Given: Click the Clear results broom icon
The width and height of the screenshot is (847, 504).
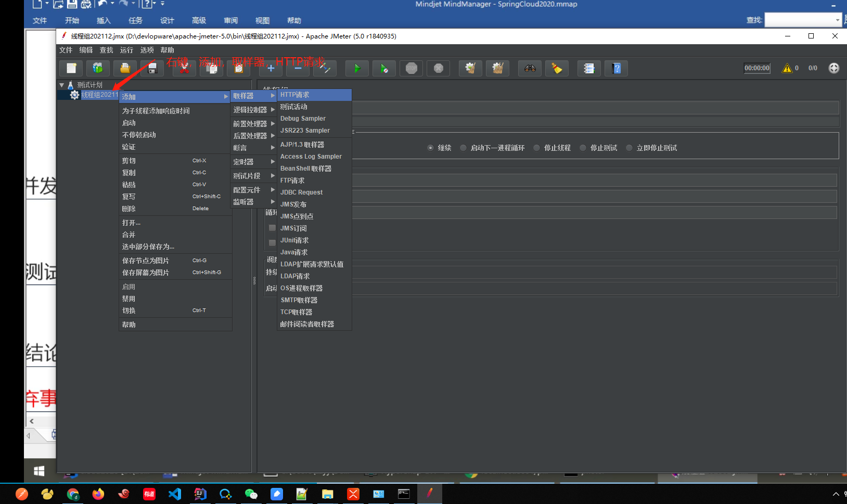Looking at the screenshot, I should click(x=470, y=68).
